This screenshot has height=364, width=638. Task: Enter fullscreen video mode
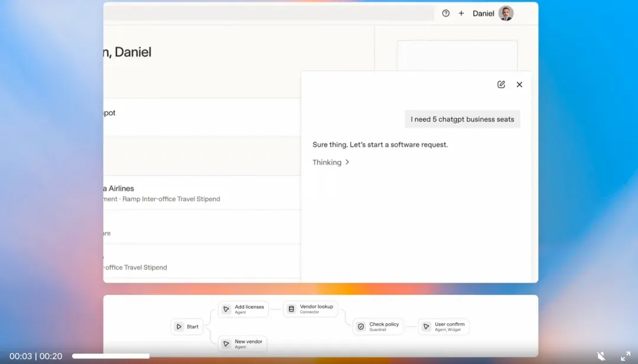click(x=626, y=356)
